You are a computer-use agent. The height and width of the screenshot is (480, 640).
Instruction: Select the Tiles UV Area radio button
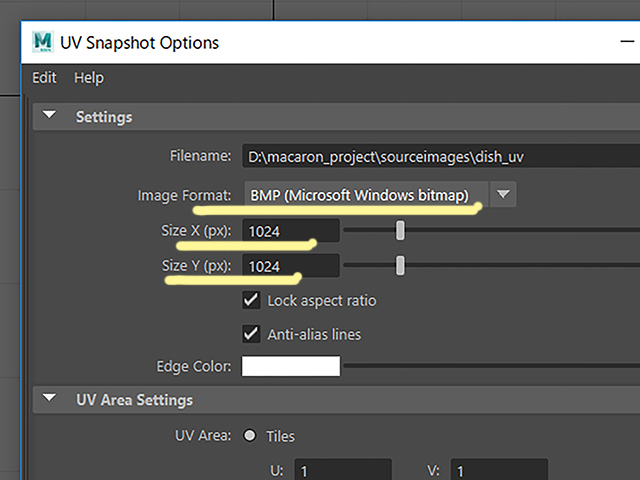(x=249, y=436)
